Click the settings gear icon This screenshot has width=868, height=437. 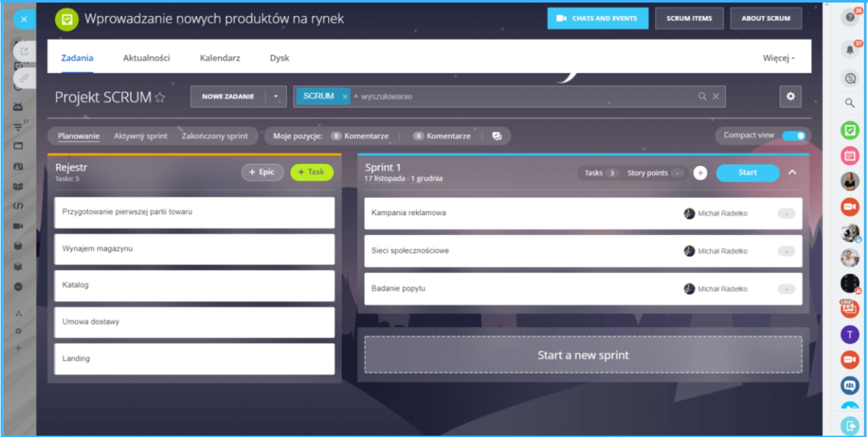tap(790, 96)
